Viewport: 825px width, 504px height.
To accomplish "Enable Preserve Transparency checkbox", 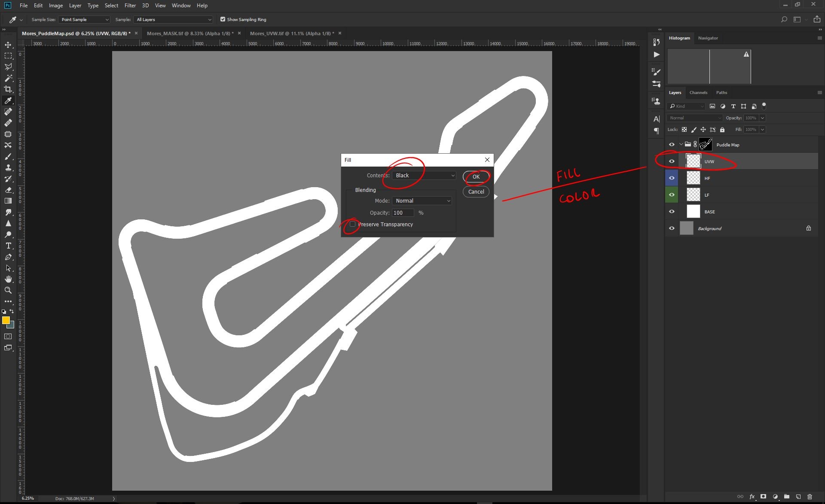I will tap(352, 224).
